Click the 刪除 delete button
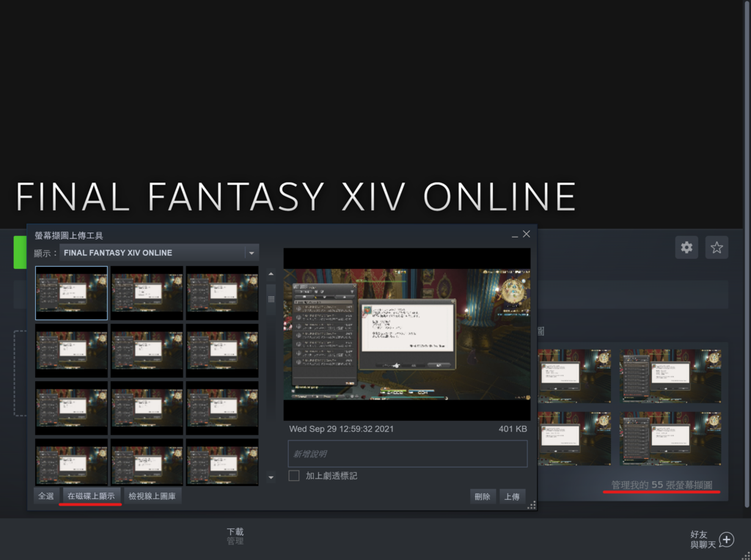Viewport: 751px width, 560px height. pyautogui.click(x=483, y=497)
